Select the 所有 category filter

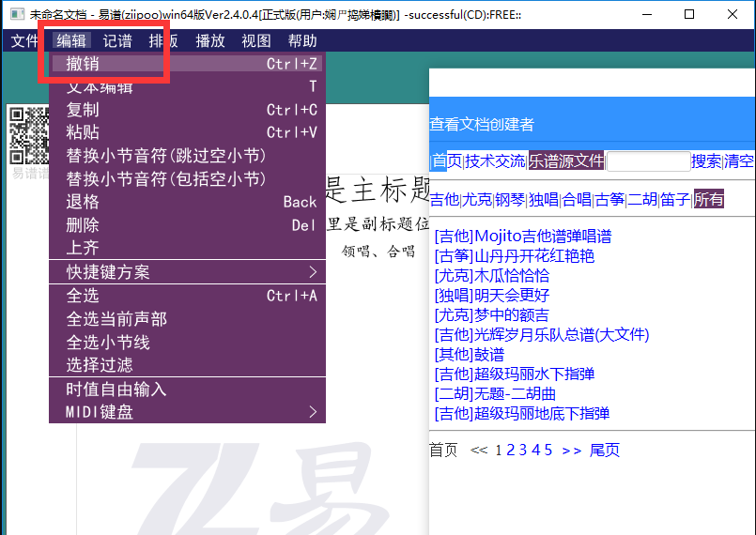[x=709, y=199]
